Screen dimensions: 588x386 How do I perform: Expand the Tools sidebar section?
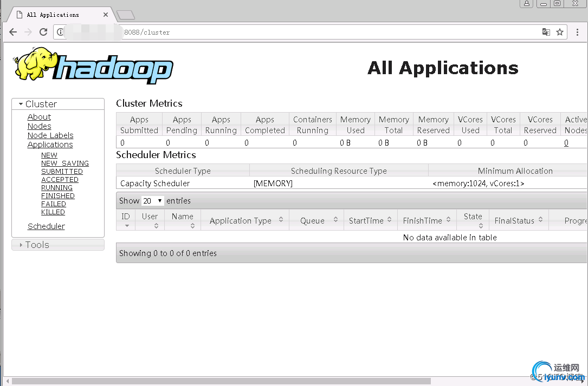pos(58,245)
